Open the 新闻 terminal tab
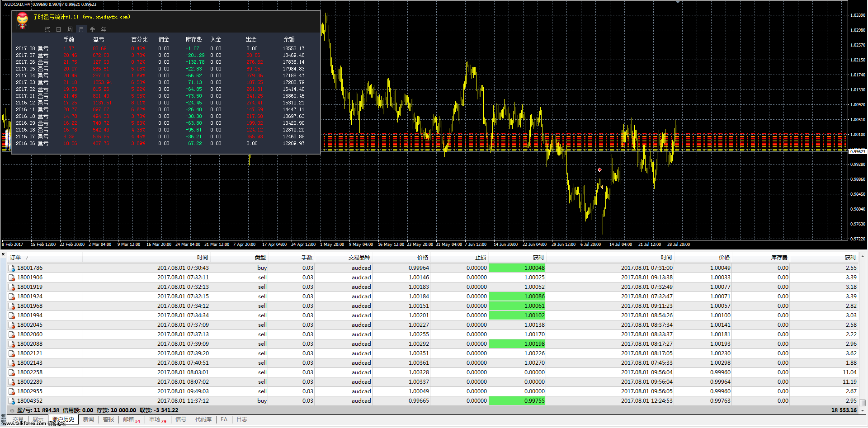This screenshot has height=428, width=868. pos(89,419)
